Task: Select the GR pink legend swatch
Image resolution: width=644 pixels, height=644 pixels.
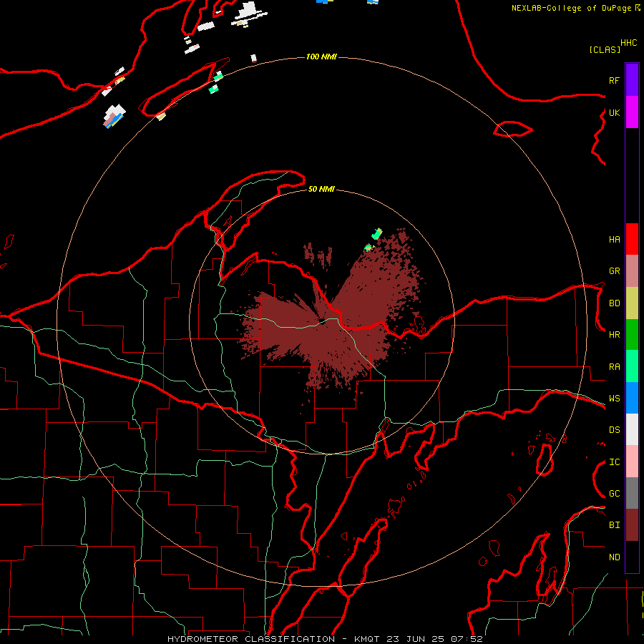Action: point(632,271)
